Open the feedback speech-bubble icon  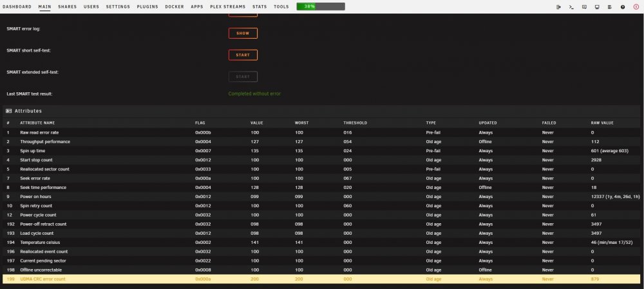click(x=584, y=7)
